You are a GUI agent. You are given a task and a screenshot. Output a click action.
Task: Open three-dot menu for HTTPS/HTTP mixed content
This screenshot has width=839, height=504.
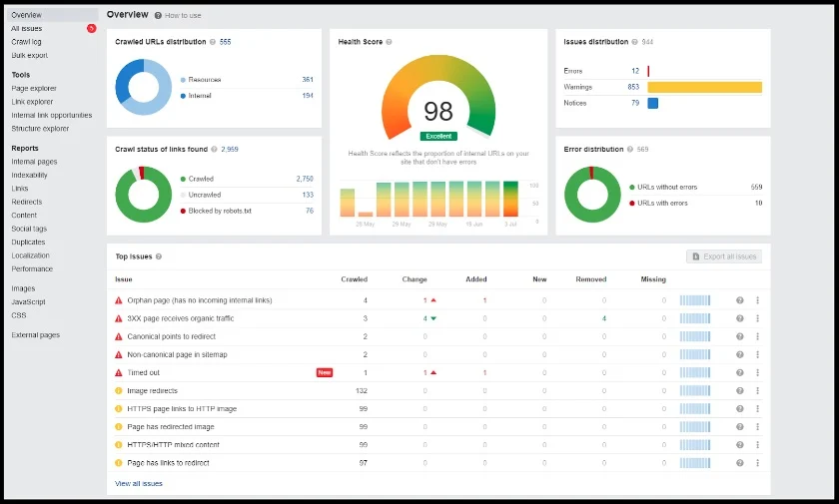click(x=758, y=445)
